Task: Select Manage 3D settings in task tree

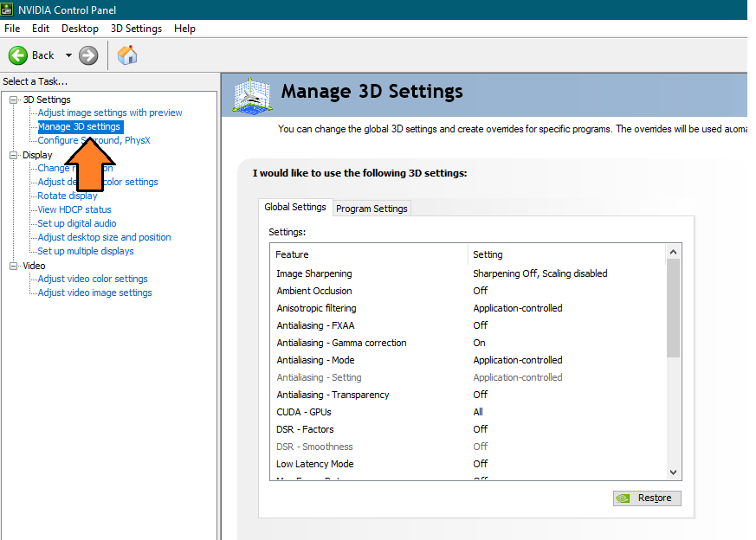Action: click(80, 126)
